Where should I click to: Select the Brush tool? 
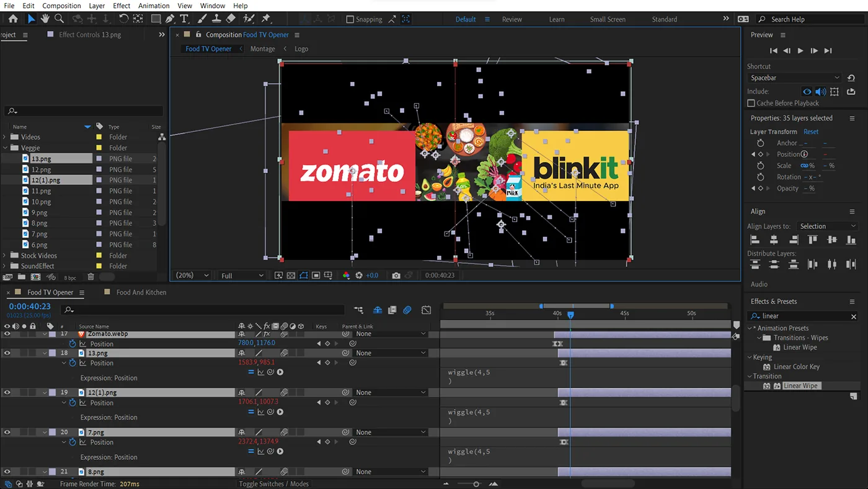point(202,19)
